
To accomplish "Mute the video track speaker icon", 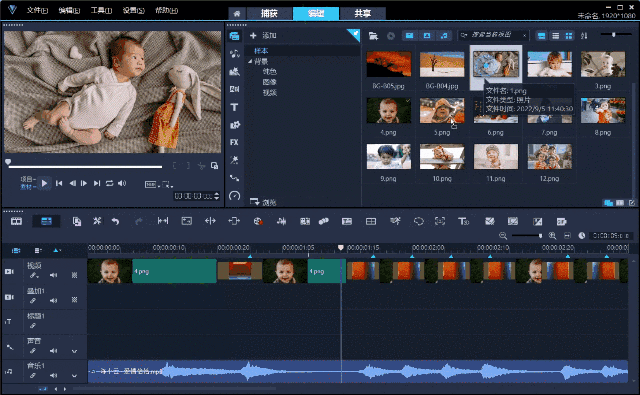I will pos(53,275).
